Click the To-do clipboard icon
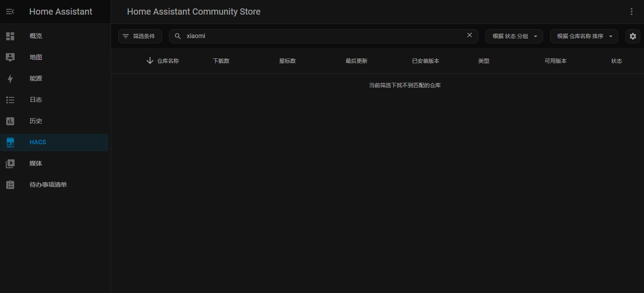 tap(10, 185)
